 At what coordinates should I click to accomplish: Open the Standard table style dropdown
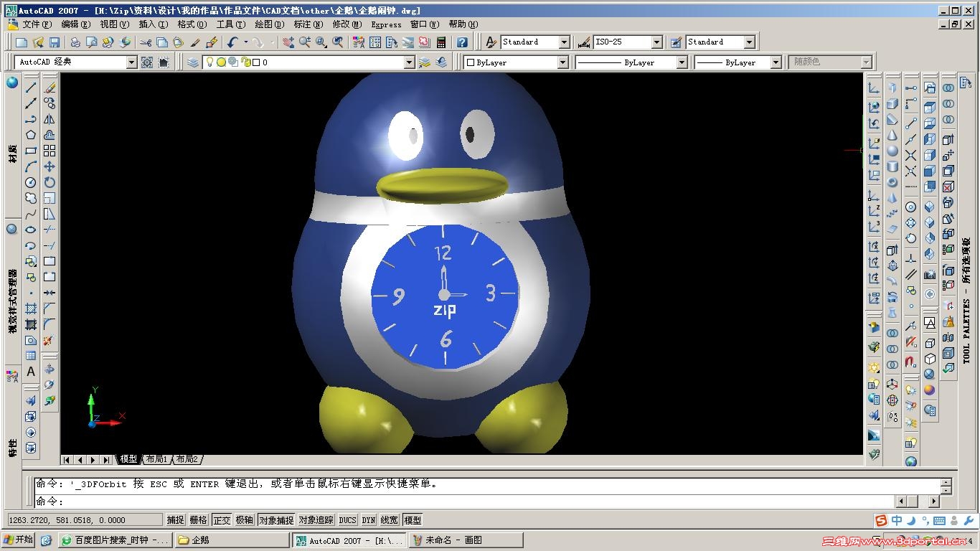pos(749,42)
